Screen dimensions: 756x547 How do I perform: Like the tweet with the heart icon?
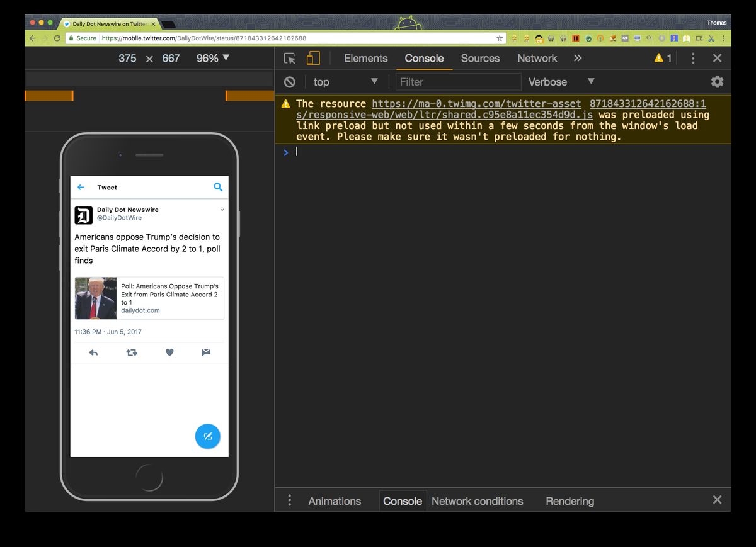[169, 352]
